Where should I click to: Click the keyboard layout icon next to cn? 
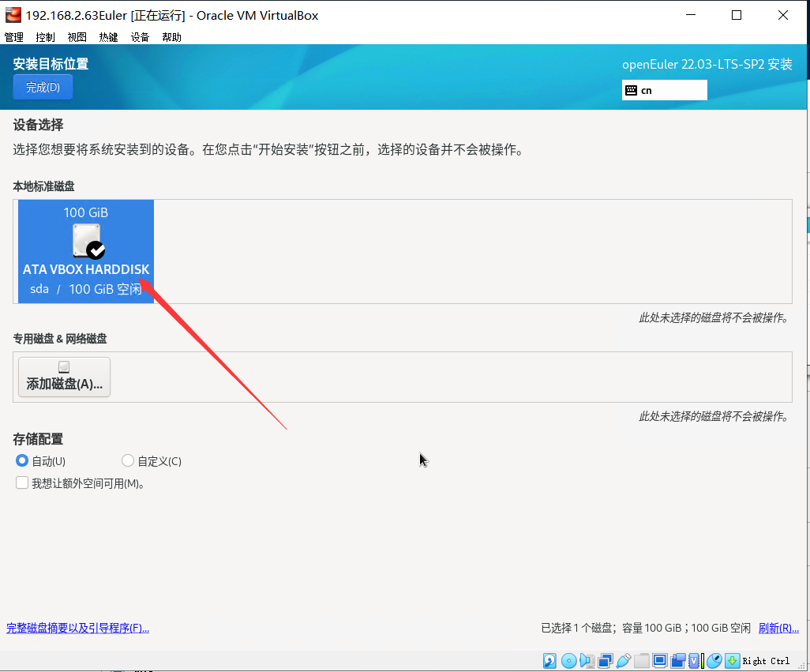pos(632,90)
